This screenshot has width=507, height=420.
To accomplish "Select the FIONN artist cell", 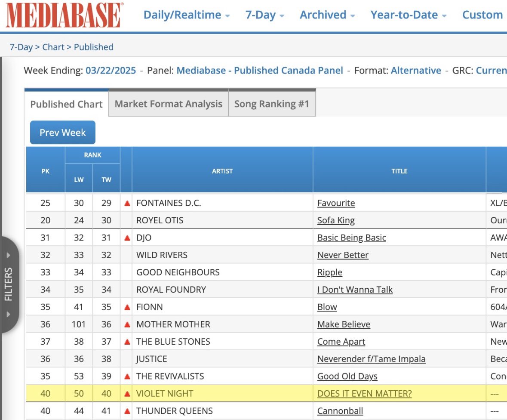I will coord(222,307).
